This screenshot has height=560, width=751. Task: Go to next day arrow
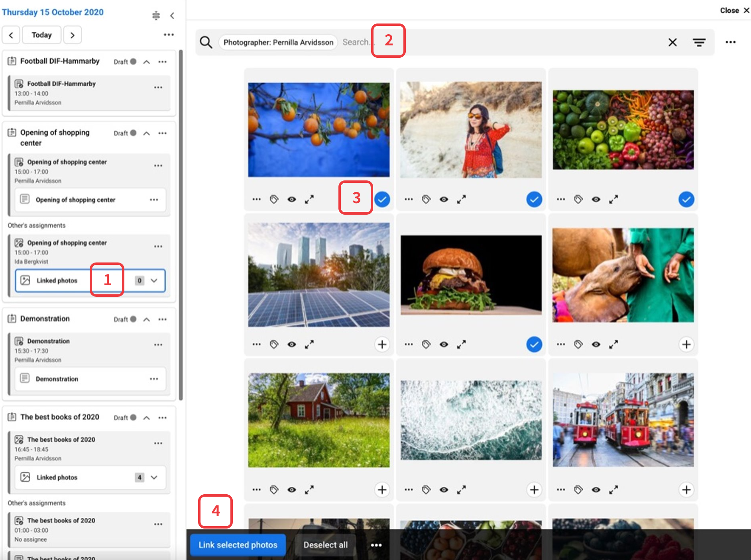tap(72, 35)
